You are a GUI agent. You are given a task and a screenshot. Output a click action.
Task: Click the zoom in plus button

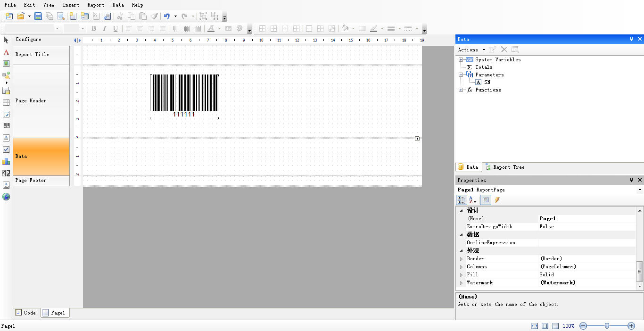coord(631,326)
